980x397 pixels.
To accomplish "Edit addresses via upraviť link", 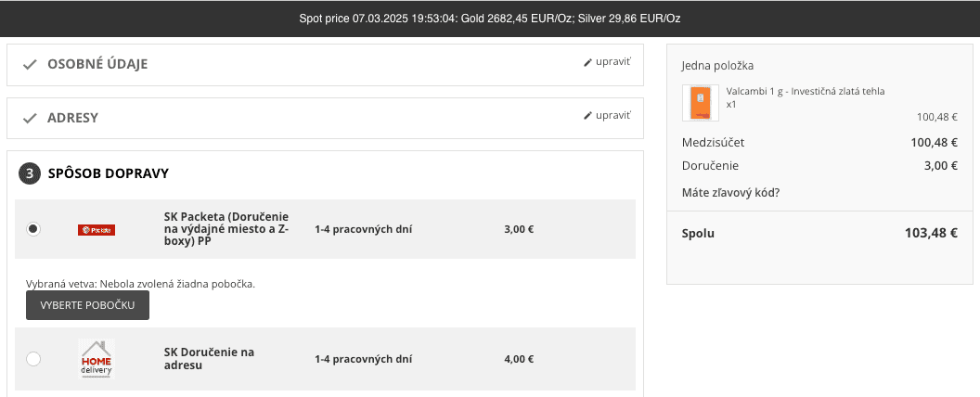I will pyautogui.click(x=613, y=115).
